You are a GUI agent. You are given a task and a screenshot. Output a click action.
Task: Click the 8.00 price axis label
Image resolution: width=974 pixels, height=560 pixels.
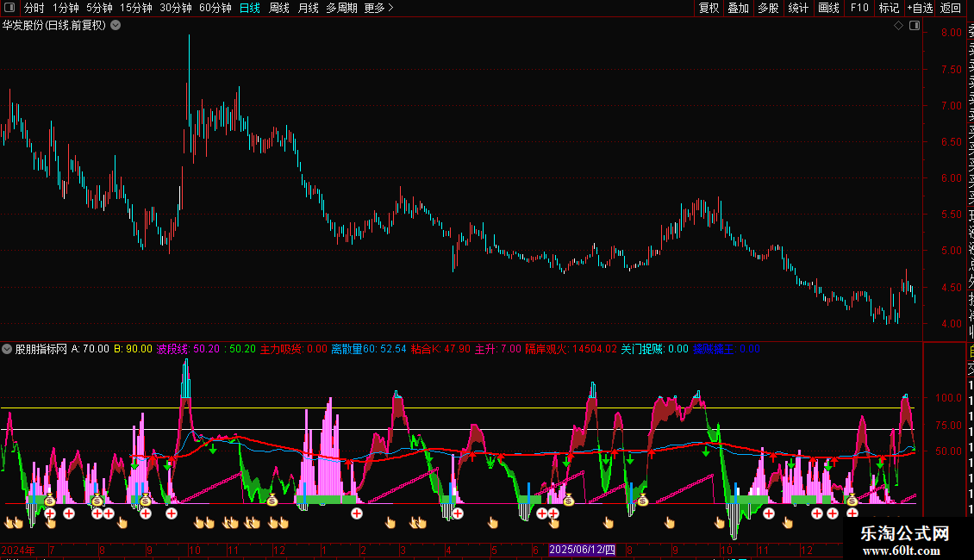tap(951, 33)
